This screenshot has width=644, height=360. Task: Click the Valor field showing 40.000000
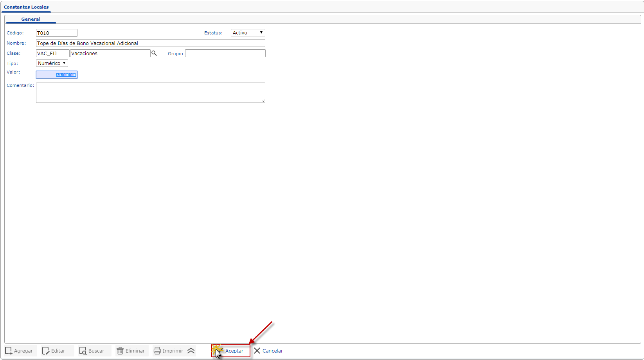click(x=57, y=75)
